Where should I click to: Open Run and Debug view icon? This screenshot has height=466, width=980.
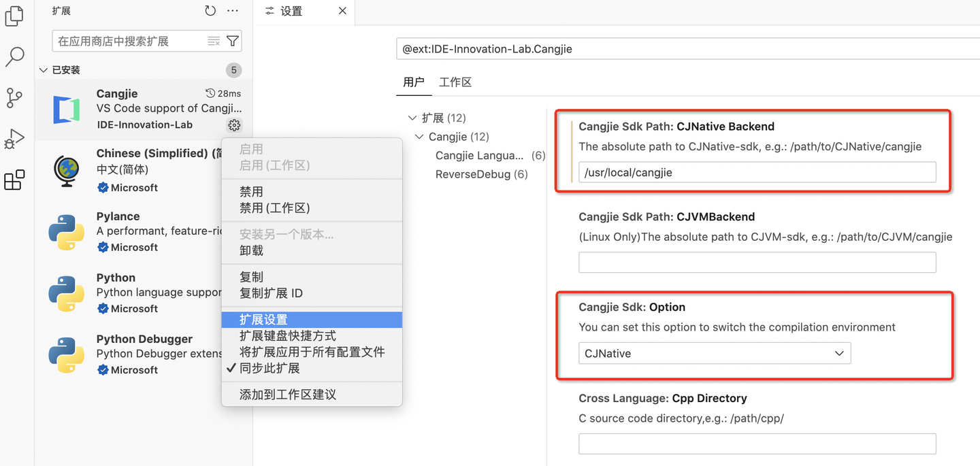14,139
